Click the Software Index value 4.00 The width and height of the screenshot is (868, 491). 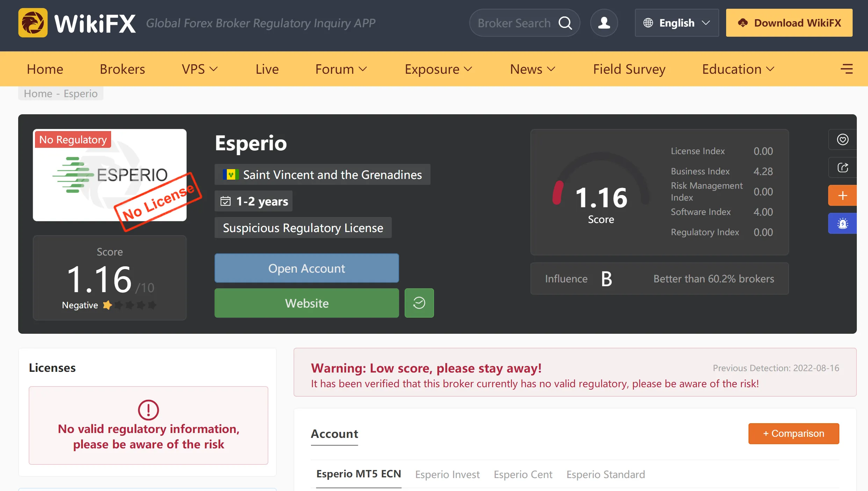[x=763, y=212]
